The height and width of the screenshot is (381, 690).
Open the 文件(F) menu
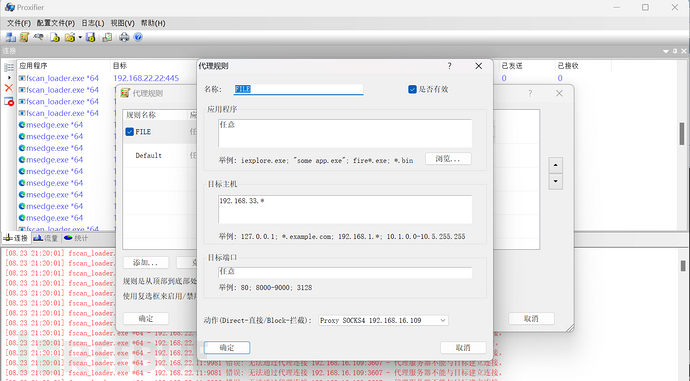click(x=18, y=23)
